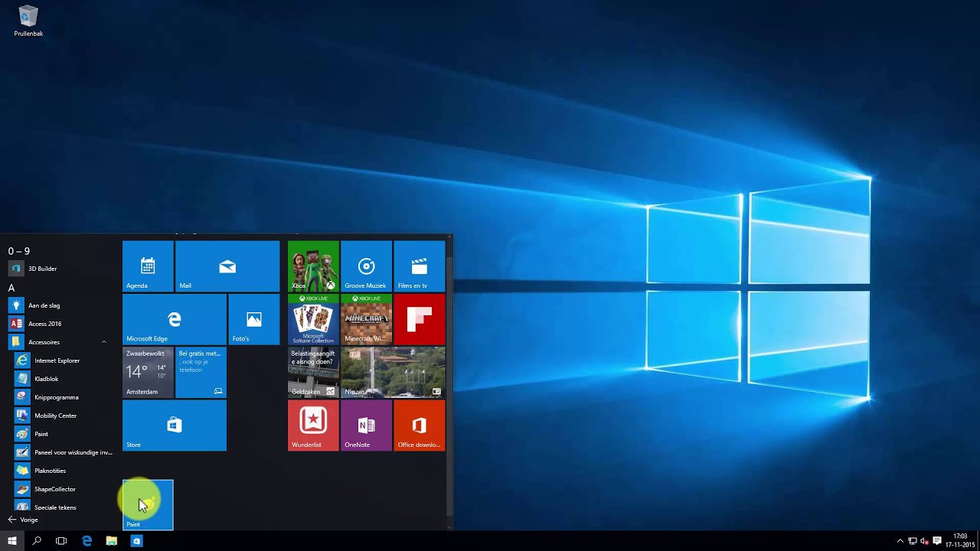Screen dimensions: 980x551
Task: Click the Vorige back button
Action: coord(23,520)
